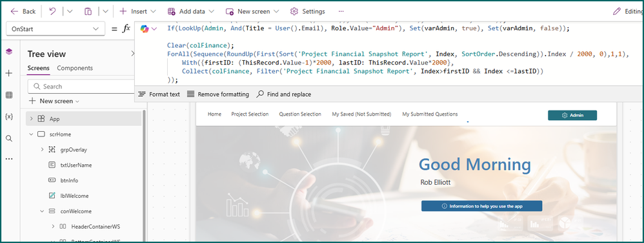644x243 pixels.
Task: Expand the HeaderContainerWS node
Action: point(54,227)
